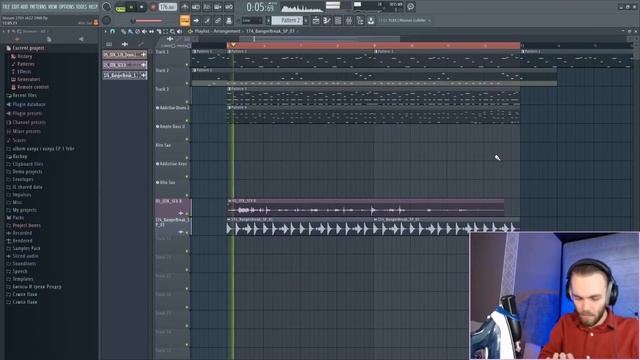Expand the Plugin database folder

tap(26, 104)
